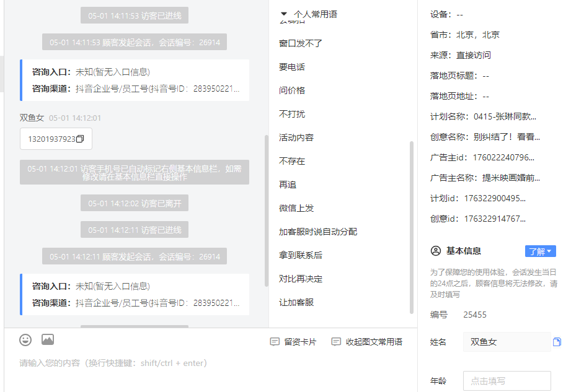Click the 广告主名称 value 提米映画婚前...
This screenshot has height=392, width=571.
511,178
